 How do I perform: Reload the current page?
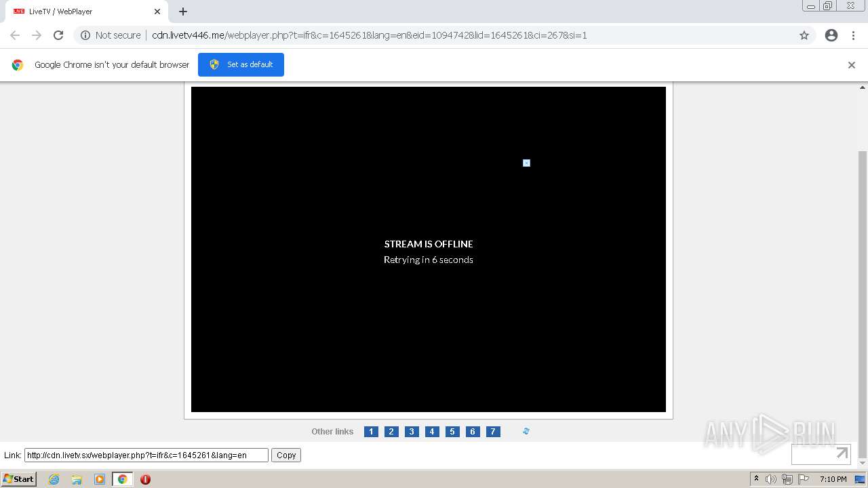click(x=58, y=35)
